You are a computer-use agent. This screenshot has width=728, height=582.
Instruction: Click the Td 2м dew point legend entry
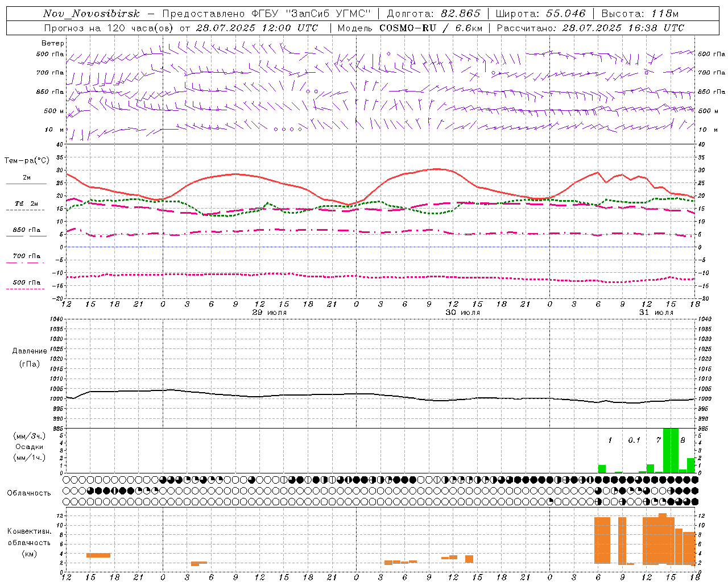tap(26, 203)
